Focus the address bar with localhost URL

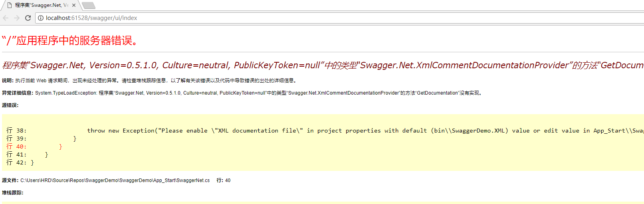click(x=339, y=18)
